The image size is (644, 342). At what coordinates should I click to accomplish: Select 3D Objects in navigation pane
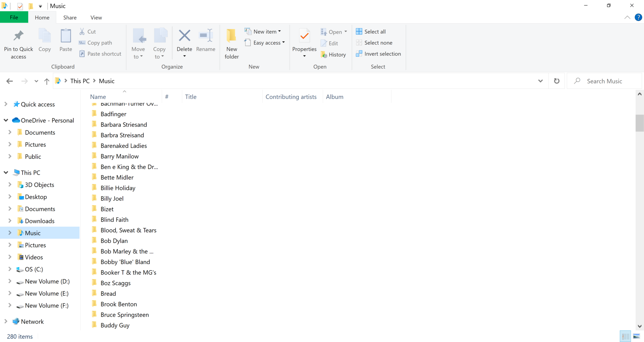tap(39, 184)
